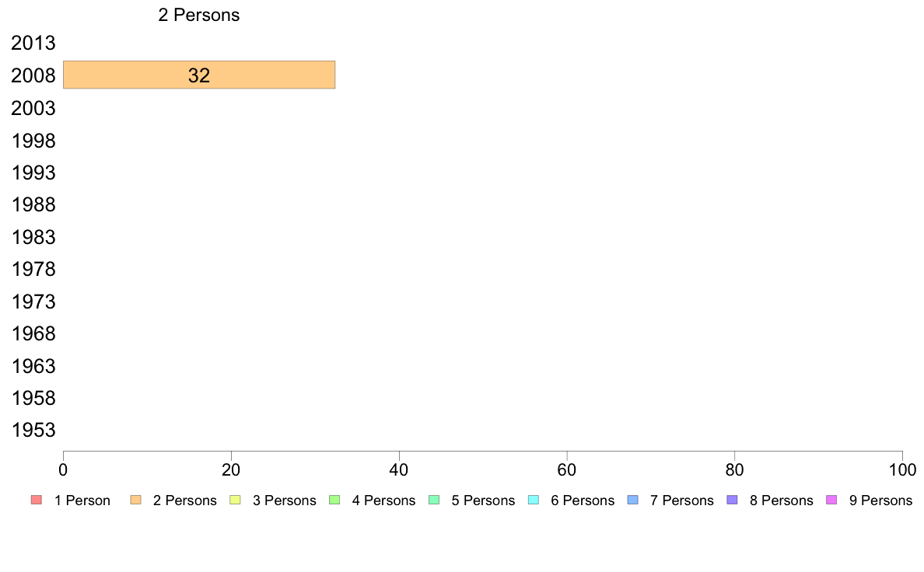The image size is (924, 572).
Task: Click the 2 Persons orange legend swatch
Action: 135,500
